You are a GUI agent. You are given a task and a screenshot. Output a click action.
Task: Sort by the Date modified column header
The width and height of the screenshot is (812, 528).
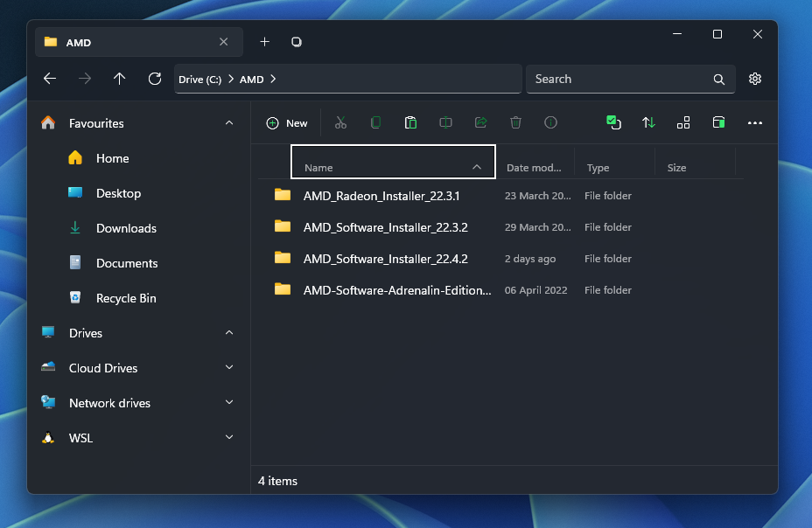pyautogui.click(x=534, y=168)
